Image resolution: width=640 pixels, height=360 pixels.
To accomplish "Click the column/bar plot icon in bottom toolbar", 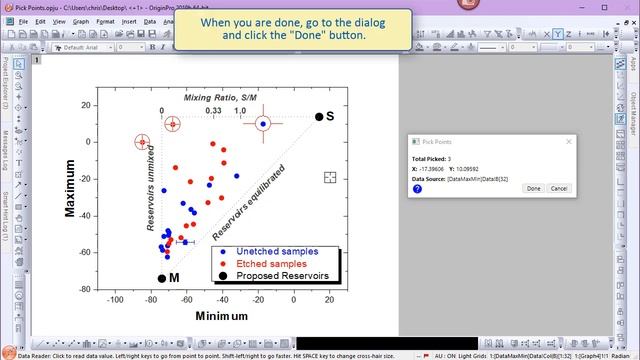I will (87, 344).
